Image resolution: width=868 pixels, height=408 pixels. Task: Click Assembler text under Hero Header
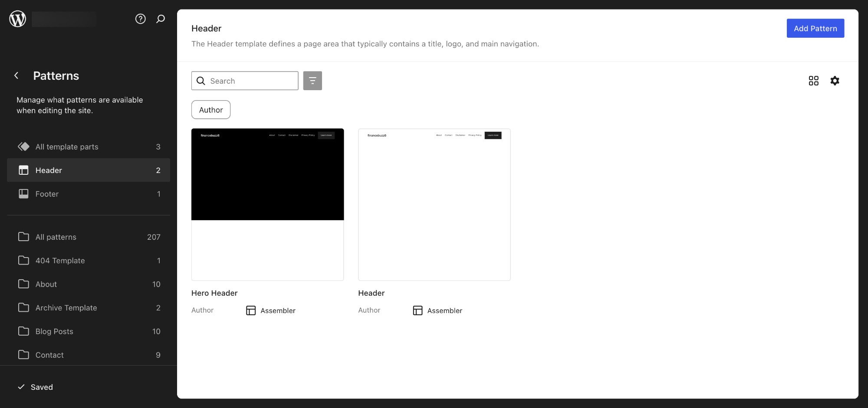point(278,310)
